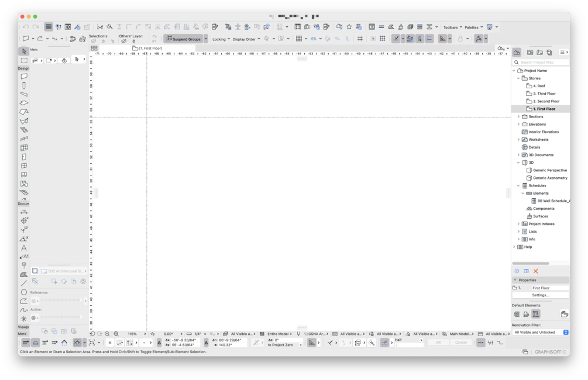Adjust the Reference trace intensity slider
Viewport: 588px width, 380px height.
click(x=61, y=300)
